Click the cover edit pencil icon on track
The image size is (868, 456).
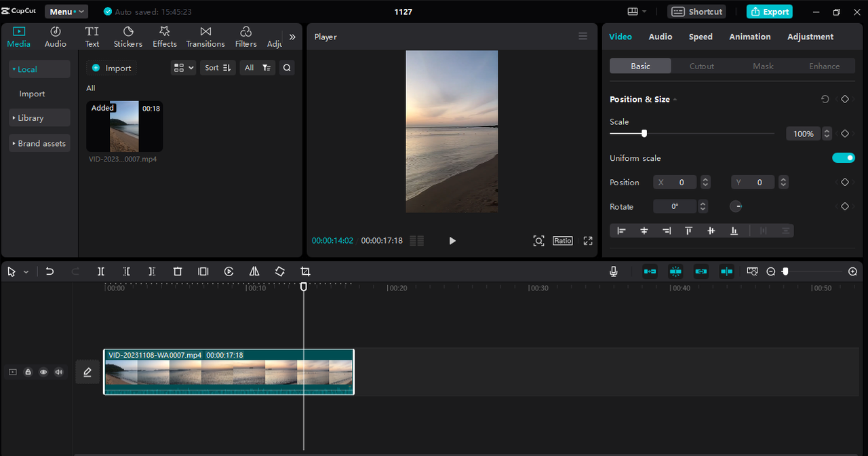tap(87, 372)
